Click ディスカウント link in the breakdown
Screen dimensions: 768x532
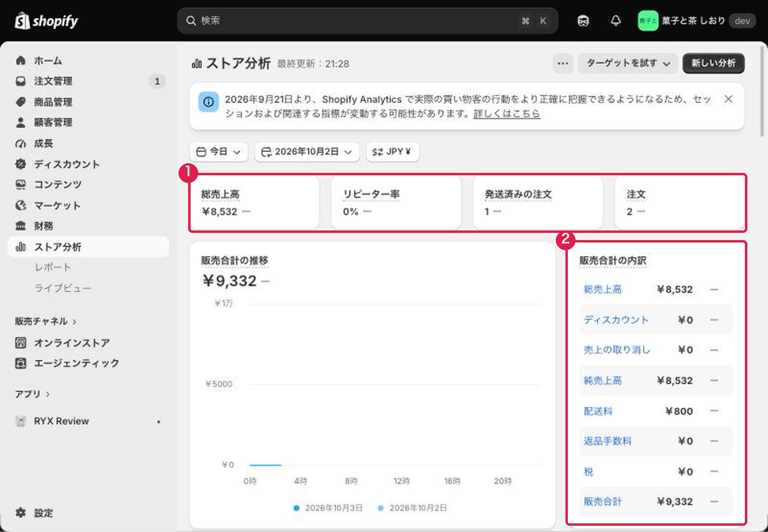pos(616,320)
